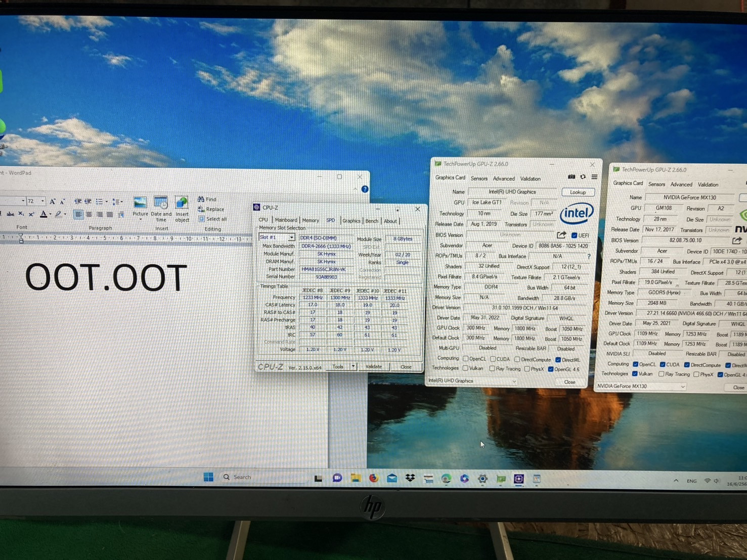
Task: Expand line spacing dropdown in WordPad
Action: point(122,202)
